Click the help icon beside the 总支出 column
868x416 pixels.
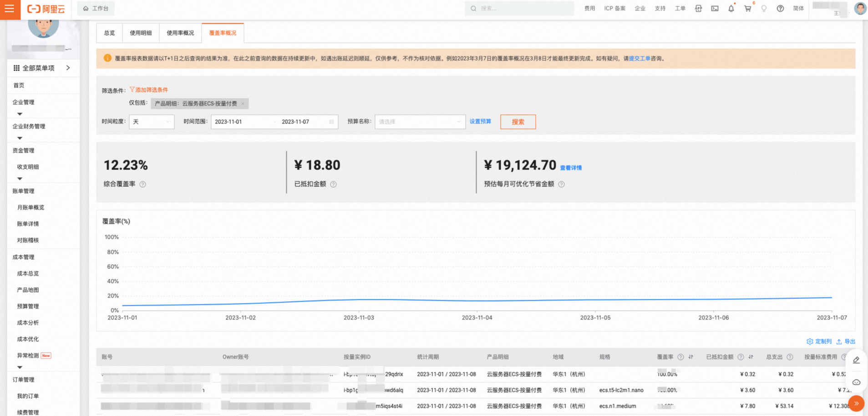[x=790, y=357]
